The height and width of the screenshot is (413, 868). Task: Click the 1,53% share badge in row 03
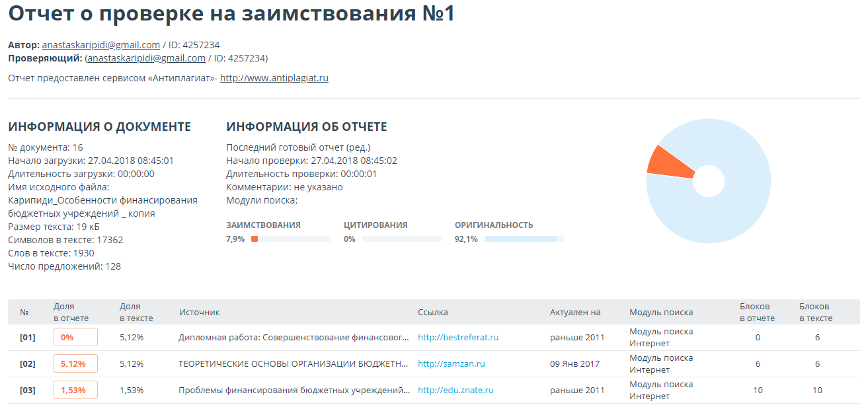(x=75, y=390)
